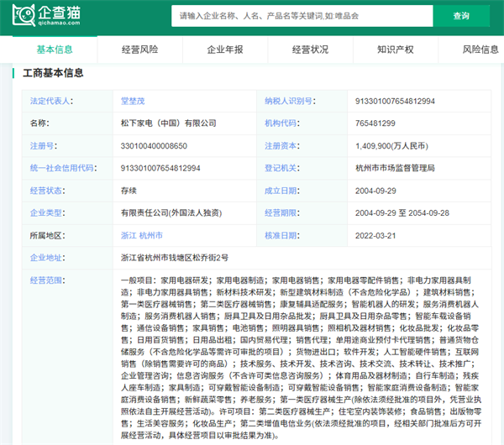
Task: Click the 纳税人识别号 label link
Action: click(x=290, y=102)
